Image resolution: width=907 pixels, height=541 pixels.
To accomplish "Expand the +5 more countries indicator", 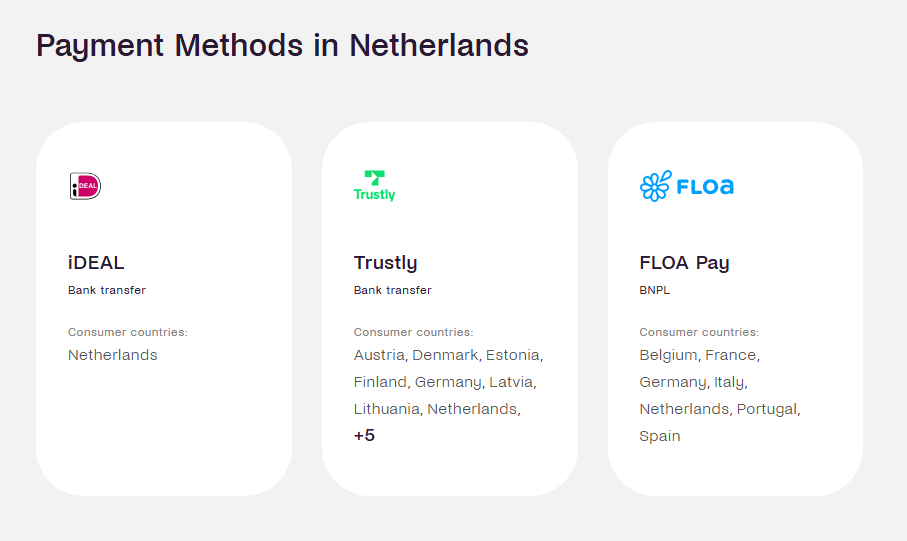I will 365,436.
